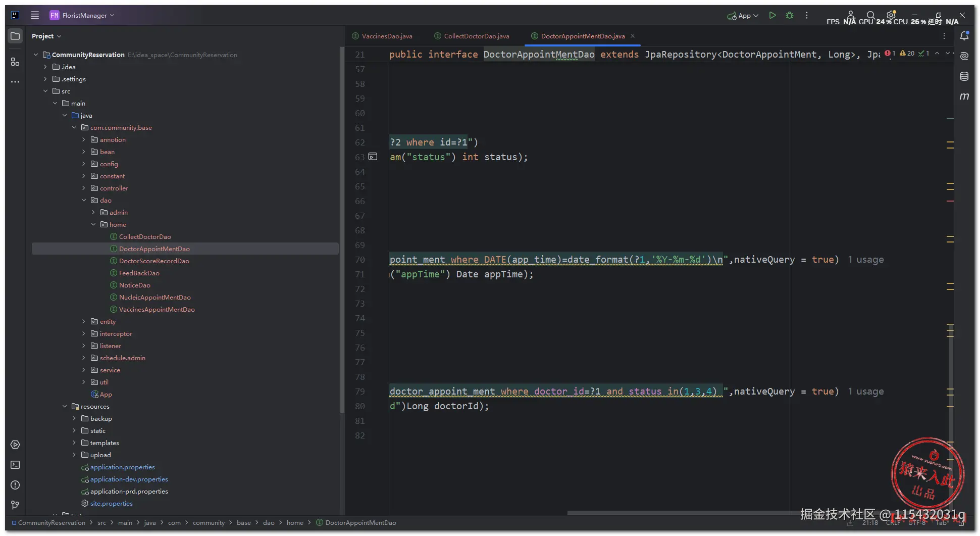Image resolution: width=980 pixels, height=536 pixels.
Task: Open the Terminal tool window
Action: [15, 465]
